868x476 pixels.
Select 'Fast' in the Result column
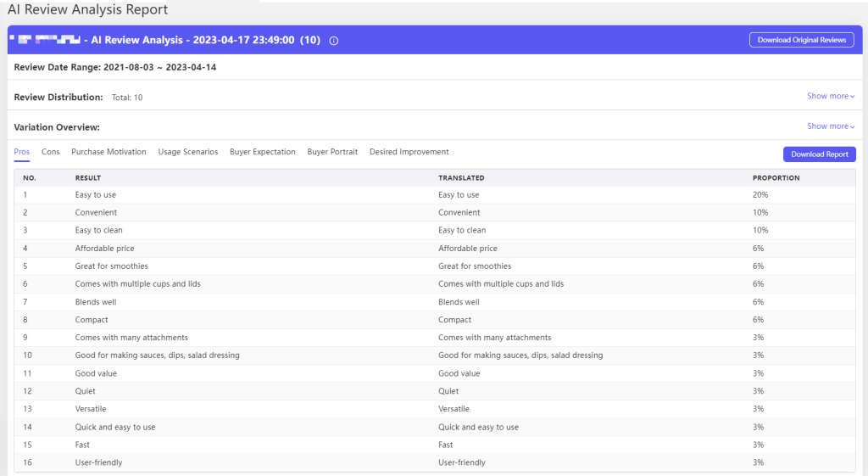click(82, 445)
